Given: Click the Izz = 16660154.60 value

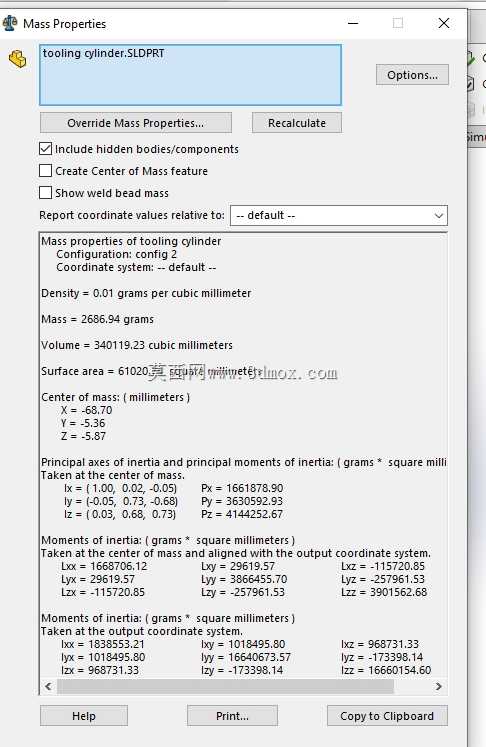Looking at the screenshot, I should [x=386, y=670].
